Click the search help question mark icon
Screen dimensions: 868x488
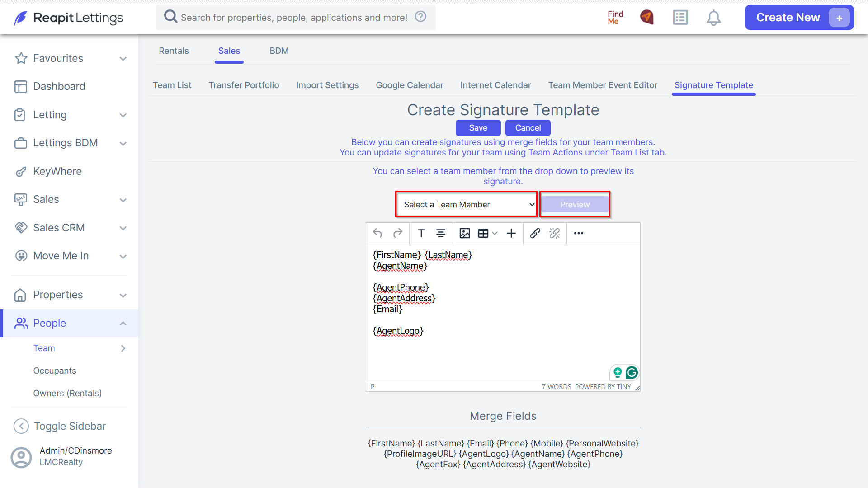tap(421, 17)
